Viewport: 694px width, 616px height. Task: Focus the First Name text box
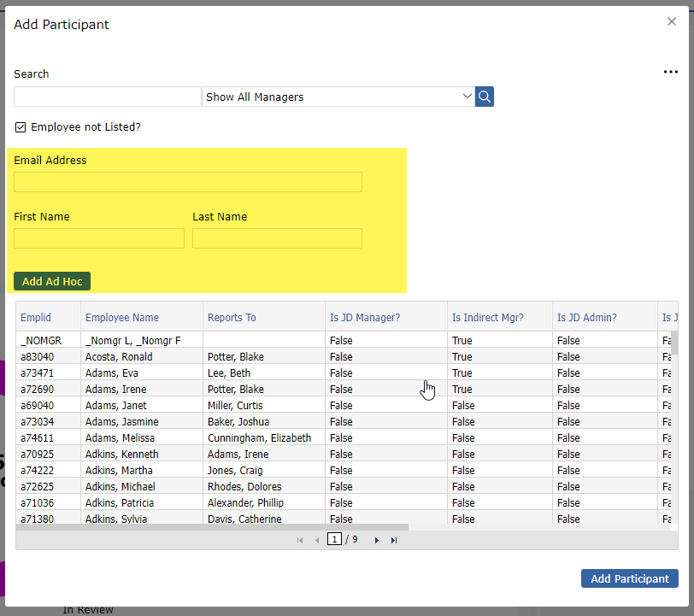[x=99, y=238]
